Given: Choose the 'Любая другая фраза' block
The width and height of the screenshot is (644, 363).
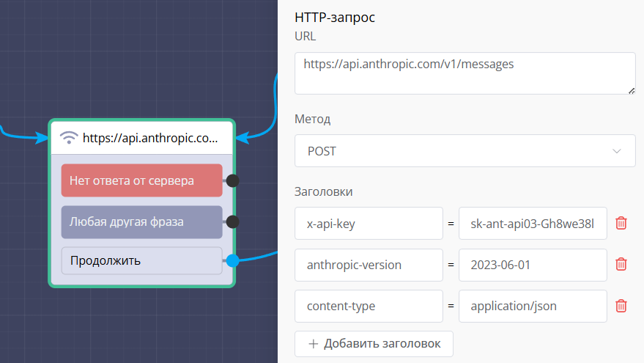Looking at the screenshot, I should click(x=141, y=221).
